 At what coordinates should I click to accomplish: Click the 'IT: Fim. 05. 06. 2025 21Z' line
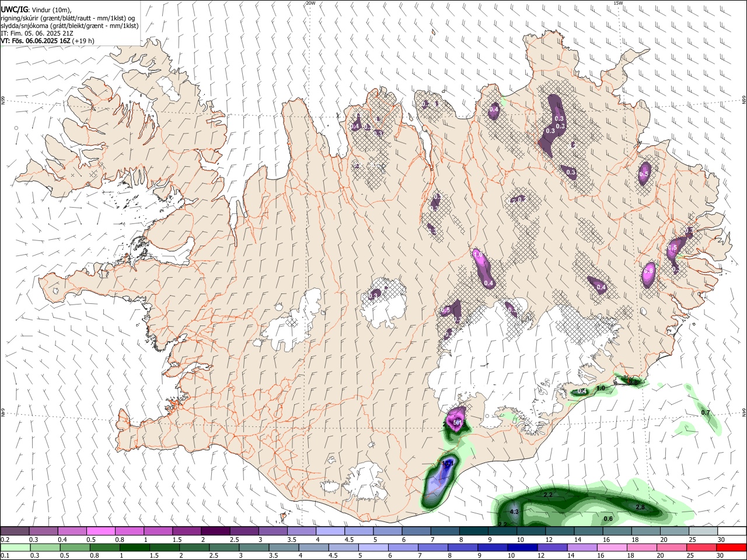click(36, 33)
